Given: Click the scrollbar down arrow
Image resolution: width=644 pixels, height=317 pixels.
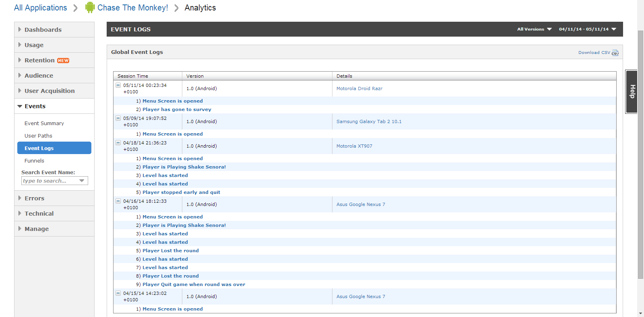Looking at the screenshot, I should 640,313.
